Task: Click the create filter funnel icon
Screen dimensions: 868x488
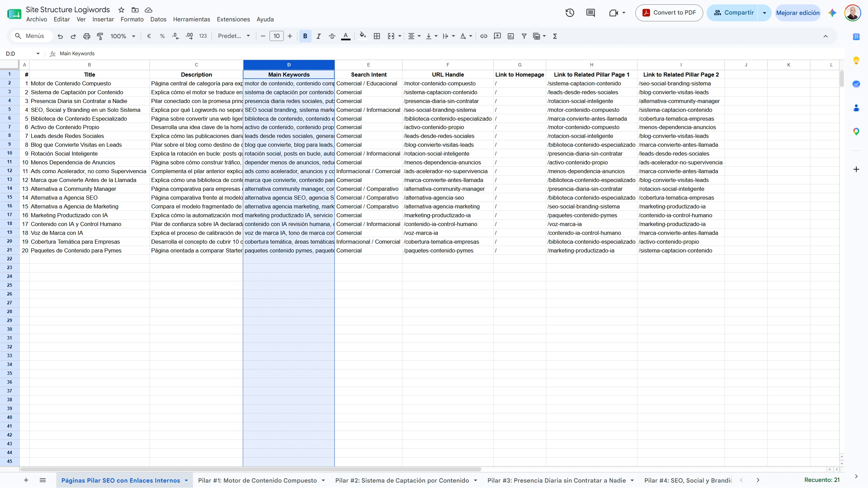Action: click(x=524, y=36)
